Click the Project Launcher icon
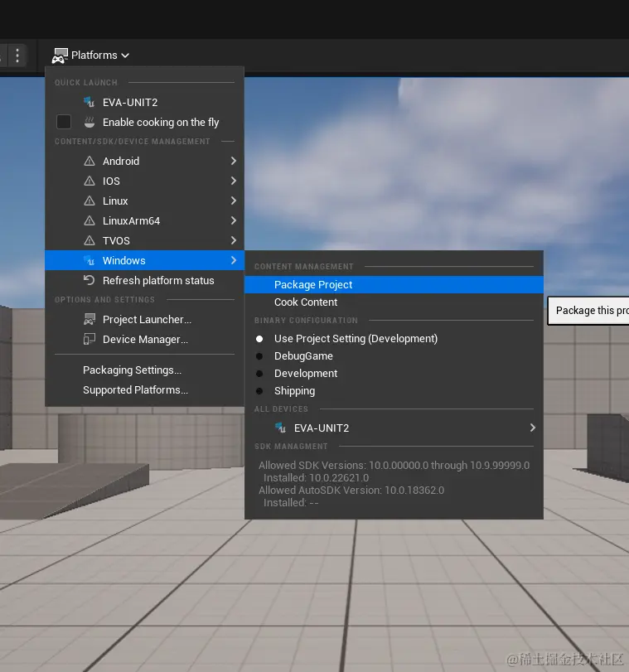The height and width of the screenshot is (672, 629). [x=90, y=319]
